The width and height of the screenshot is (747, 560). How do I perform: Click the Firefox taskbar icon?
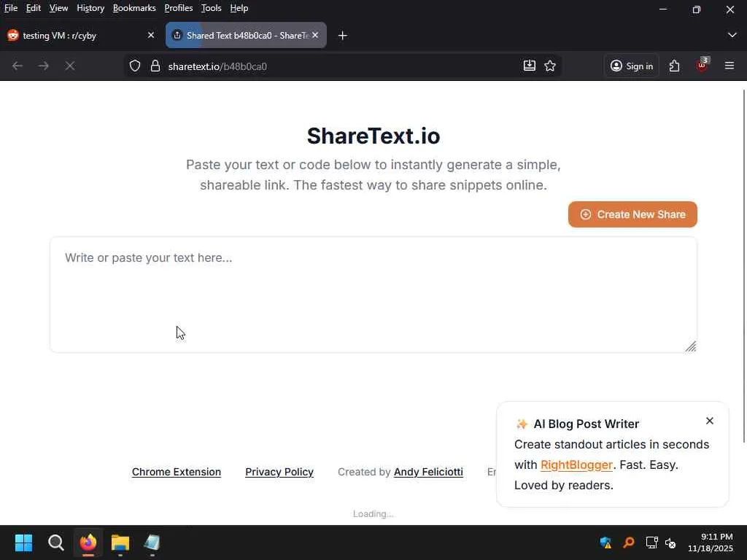pyautogui.click(x=88, y=542)
